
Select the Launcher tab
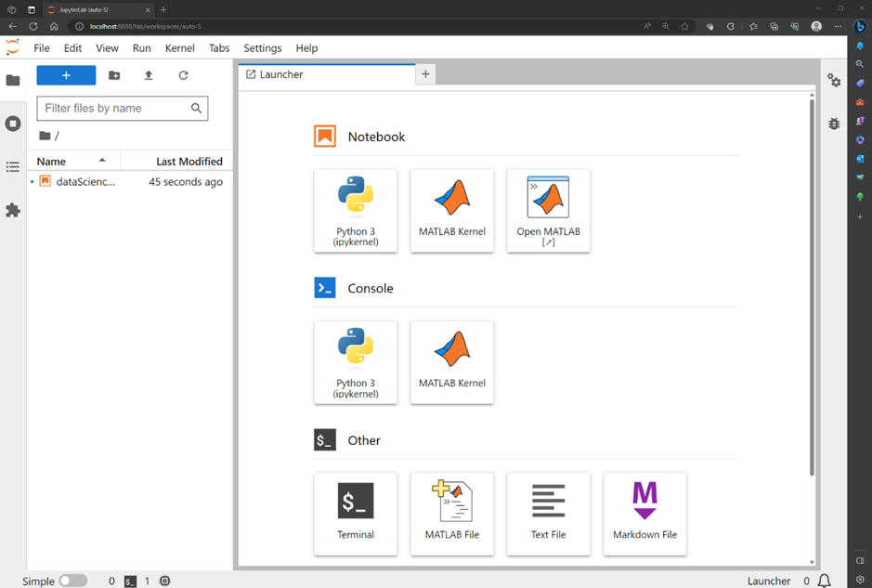(280, 74)
